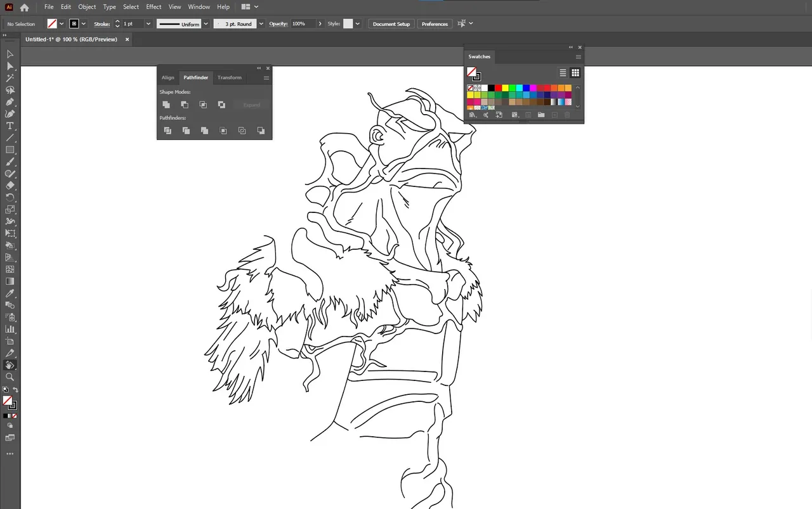
Task: Switch swatches to thumbnail grid view
Action: [575, 73]
